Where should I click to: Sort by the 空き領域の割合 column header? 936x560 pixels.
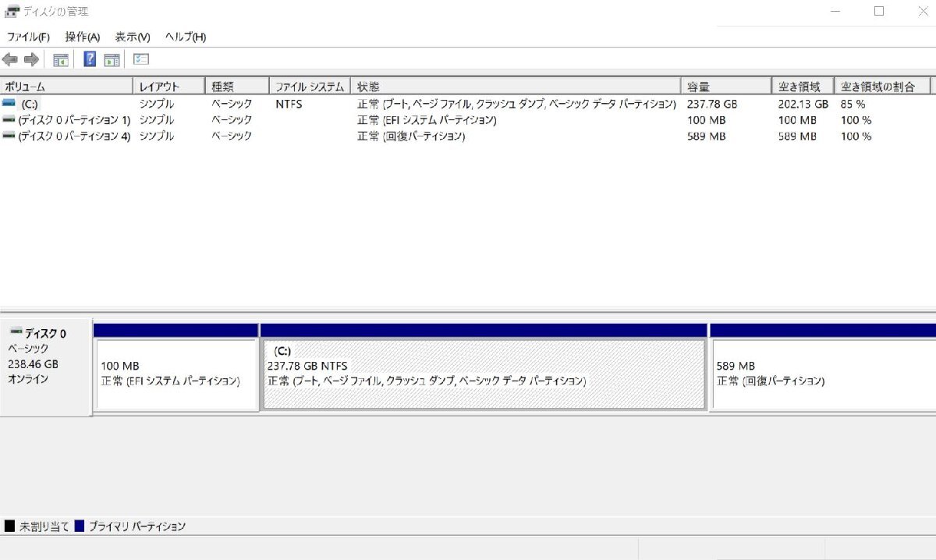click(884, 87)
